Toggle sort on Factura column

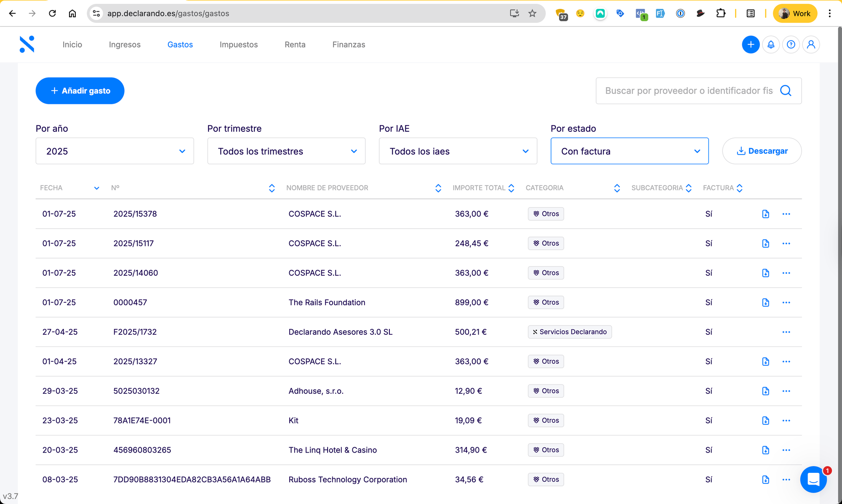click(739, 188)
